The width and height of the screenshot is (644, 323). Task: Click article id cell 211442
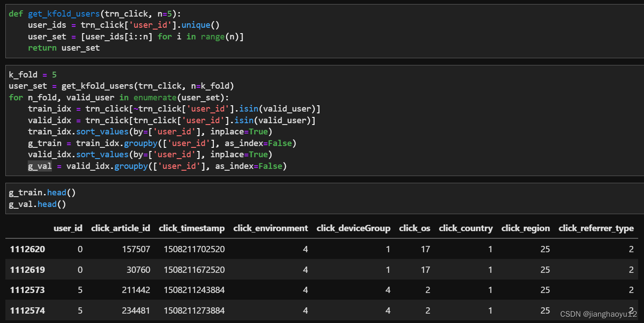[136, 290]
